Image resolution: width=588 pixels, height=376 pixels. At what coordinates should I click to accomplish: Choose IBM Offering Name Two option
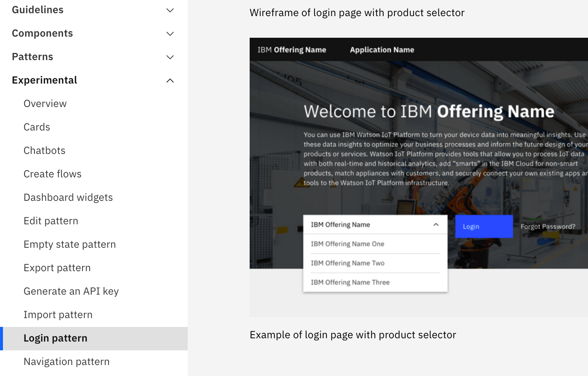(348, 263)
